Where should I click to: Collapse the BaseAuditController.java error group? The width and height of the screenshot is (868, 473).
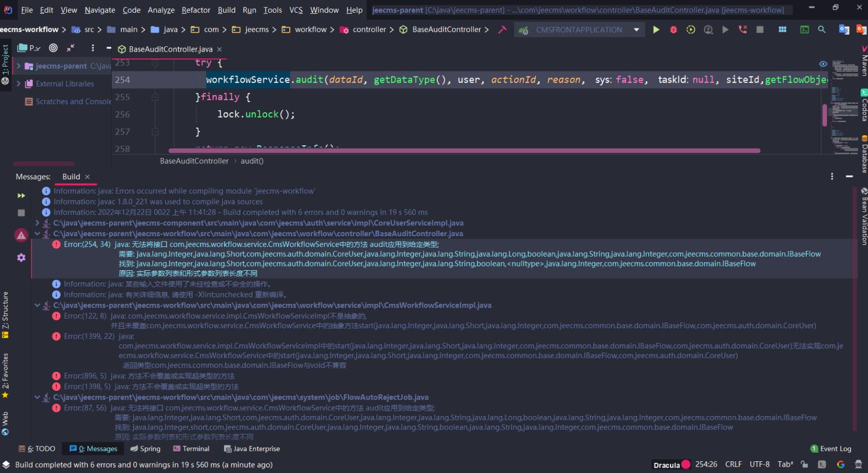point(37,234)
